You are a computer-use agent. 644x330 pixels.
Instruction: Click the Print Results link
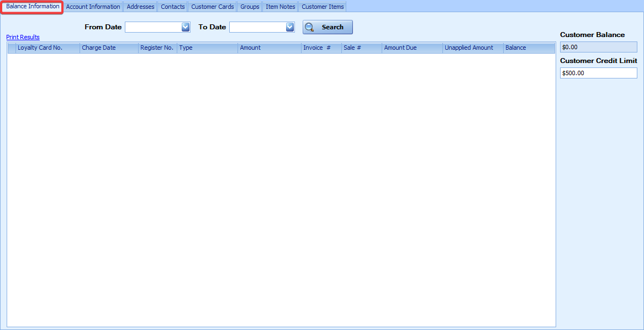pyautogui.click(x=23, y=37)
